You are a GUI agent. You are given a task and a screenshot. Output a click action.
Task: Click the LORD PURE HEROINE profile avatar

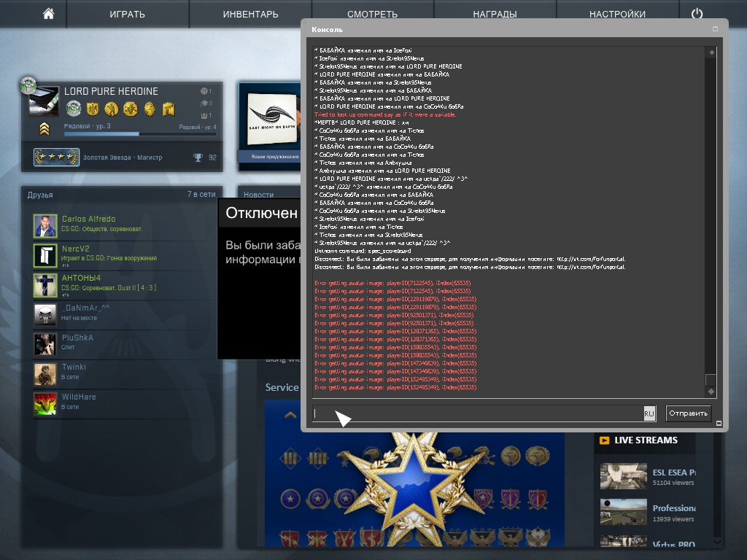[43, 101]
